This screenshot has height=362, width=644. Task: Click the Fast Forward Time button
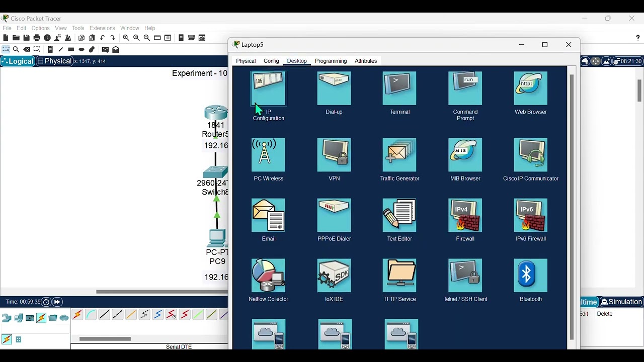tap(57, 302)
